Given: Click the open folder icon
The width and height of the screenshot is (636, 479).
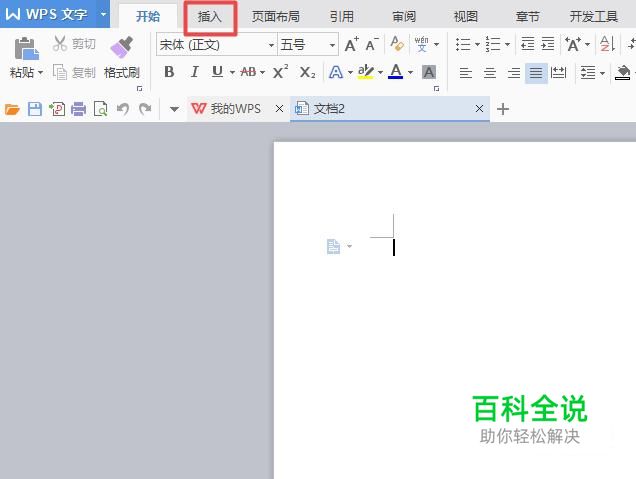Looking at the screenshot, I should (12, 109).
